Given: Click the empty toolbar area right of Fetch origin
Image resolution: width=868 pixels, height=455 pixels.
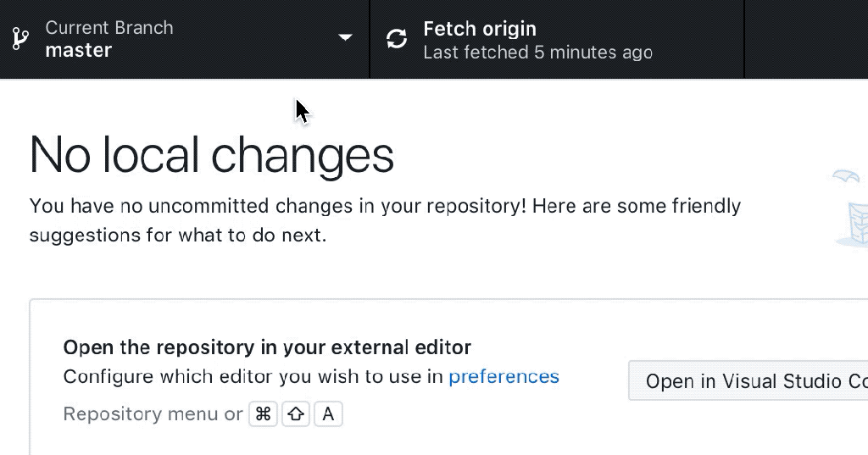Looking at the screenshot, I should (x=806, y=39).
